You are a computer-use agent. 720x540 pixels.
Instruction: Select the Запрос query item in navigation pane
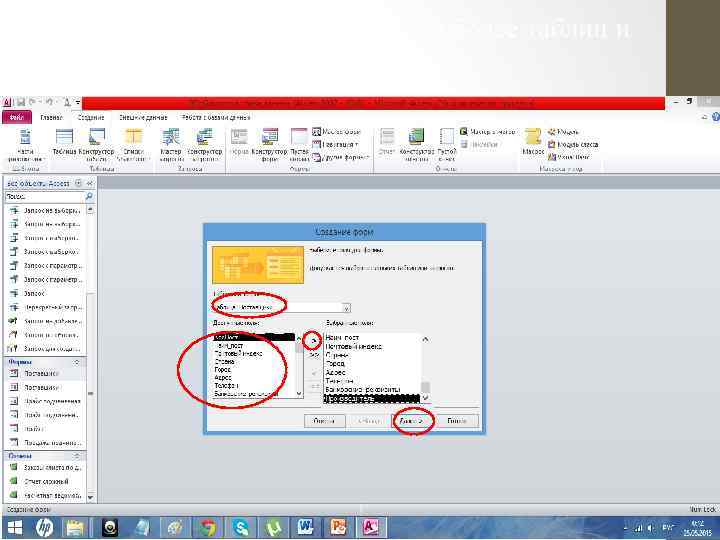45,293
